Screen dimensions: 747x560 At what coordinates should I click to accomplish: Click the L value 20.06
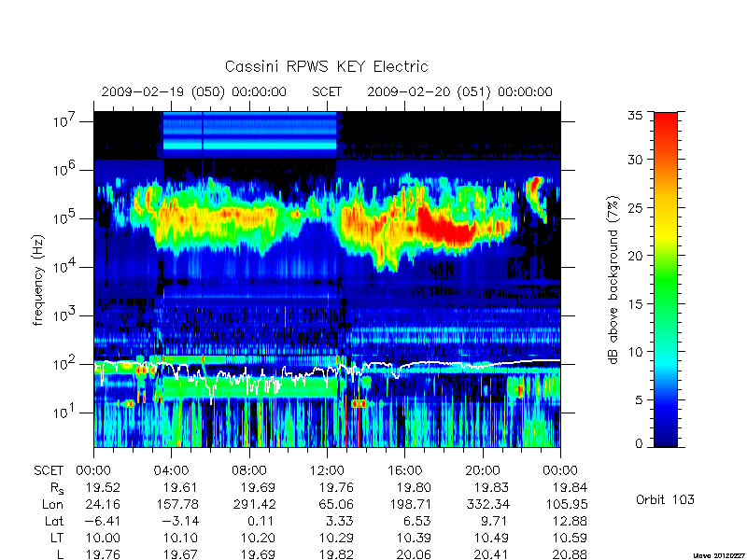414,554
